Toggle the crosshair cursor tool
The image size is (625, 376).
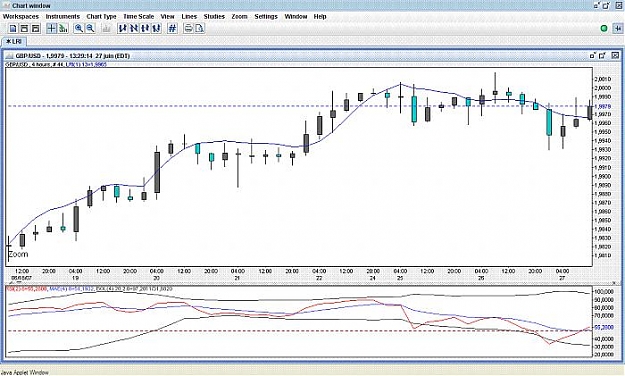pos(51,28)
